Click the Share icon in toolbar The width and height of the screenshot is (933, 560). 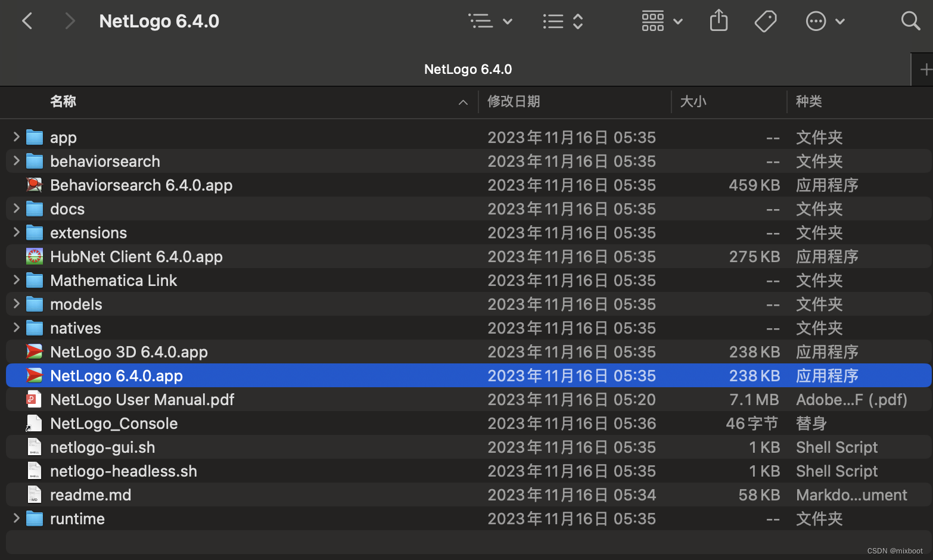pos(719,21)
